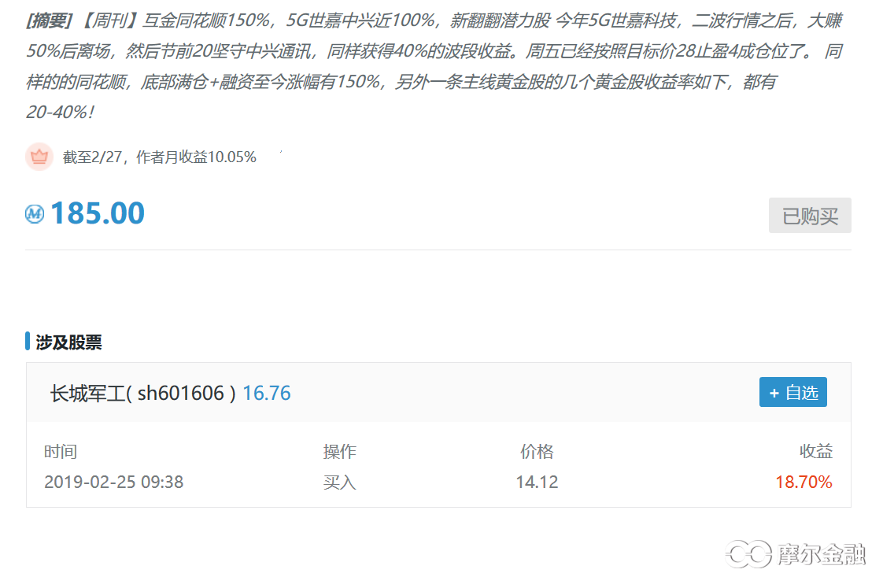The height and width of the screenshot is (588, 883).
Task: Open the 长城军工 (sh601606) stock link
Action: pos(142,393)
